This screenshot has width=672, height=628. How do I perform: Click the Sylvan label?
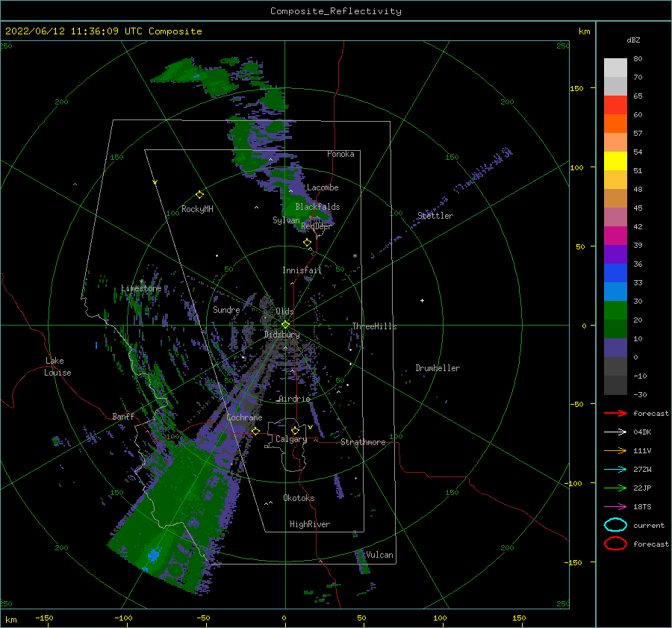pos(286,220)
